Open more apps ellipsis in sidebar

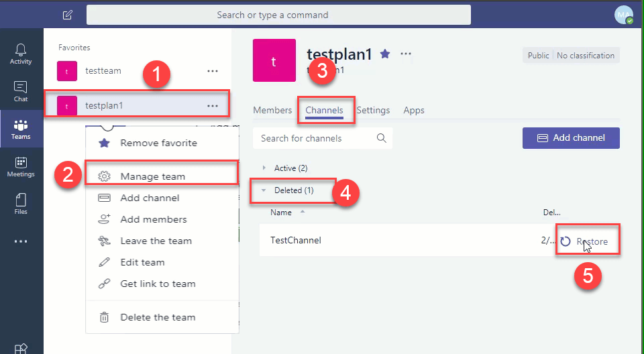[x=21, y=241]
